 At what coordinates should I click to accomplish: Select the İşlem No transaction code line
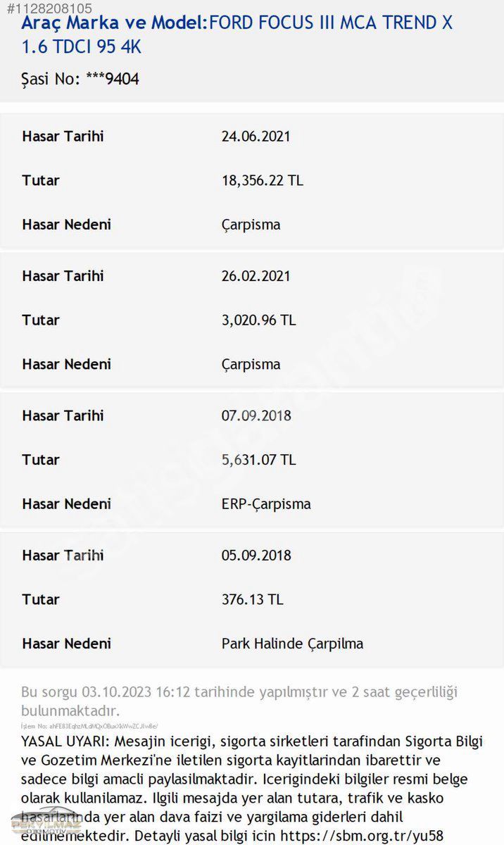tap(89, 725)
